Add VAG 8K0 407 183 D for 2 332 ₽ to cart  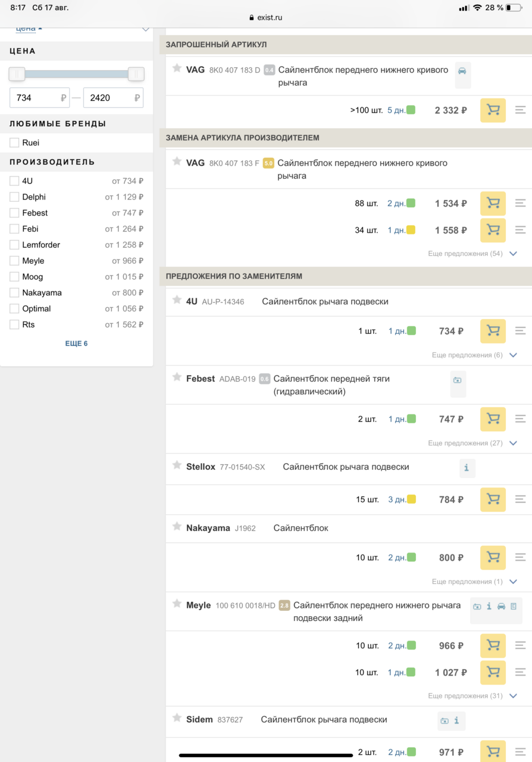[x=493, y=110]
